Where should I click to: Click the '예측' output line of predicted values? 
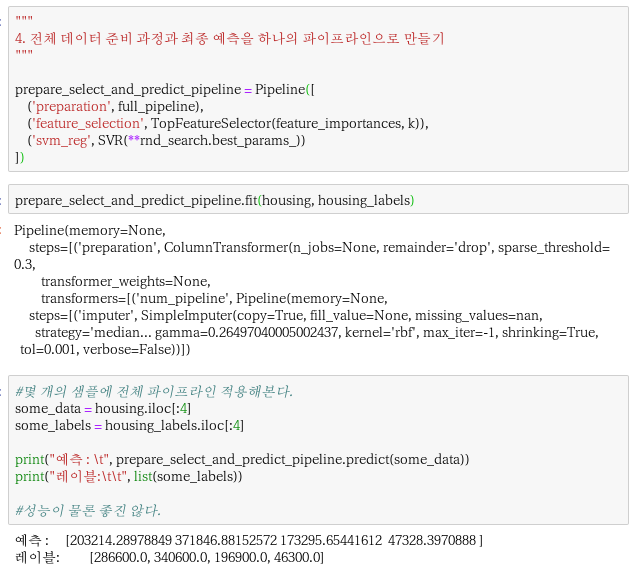point(249,541)
